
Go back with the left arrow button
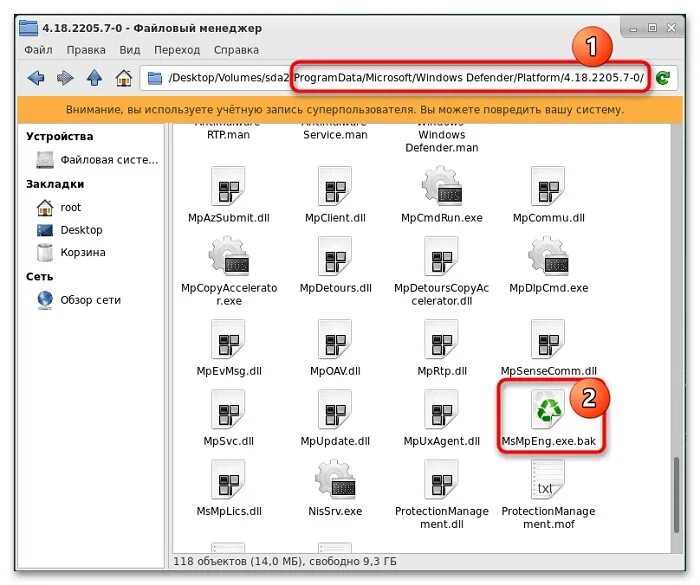click(36, 78)
